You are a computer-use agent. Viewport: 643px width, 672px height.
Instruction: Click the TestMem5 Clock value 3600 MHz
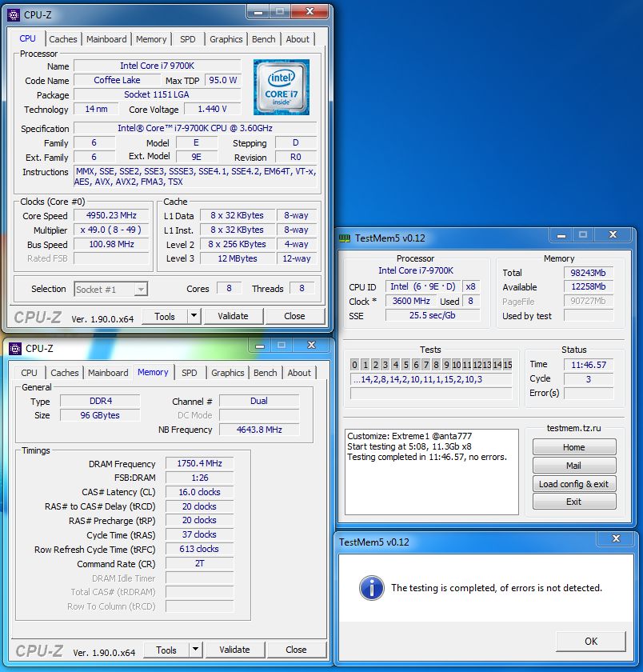[411, 301]
